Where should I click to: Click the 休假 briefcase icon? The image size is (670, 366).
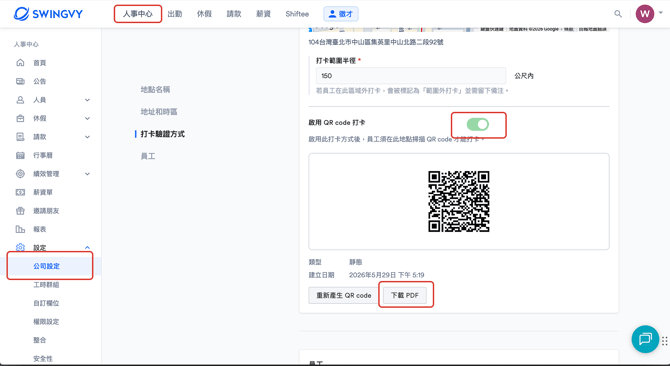pyautogui.click(x=20, y=118)
